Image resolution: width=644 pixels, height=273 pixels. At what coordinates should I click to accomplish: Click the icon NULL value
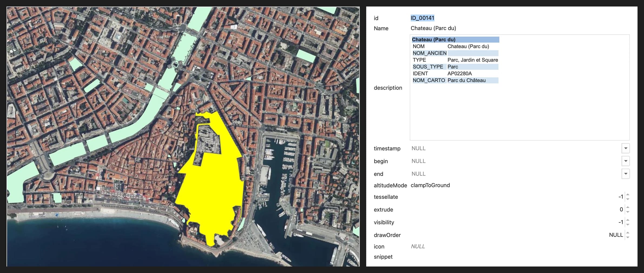pyautogui.click(x=418, y=246)
